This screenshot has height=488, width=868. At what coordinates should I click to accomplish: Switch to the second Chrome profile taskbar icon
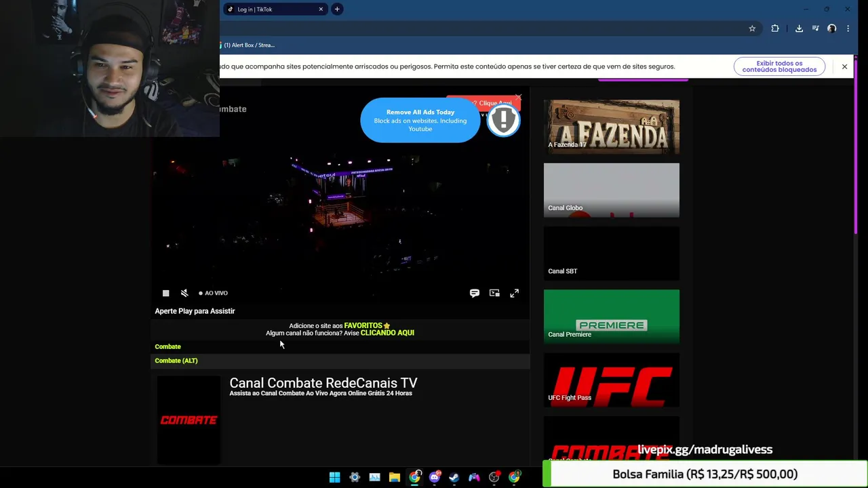[514, 477]
